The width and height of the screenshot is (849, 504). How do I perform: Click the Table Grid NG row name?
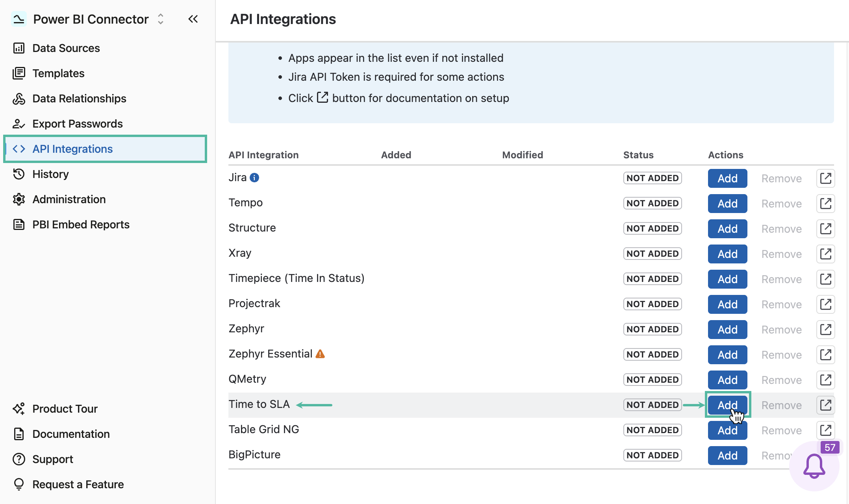[x=264, y=430]
